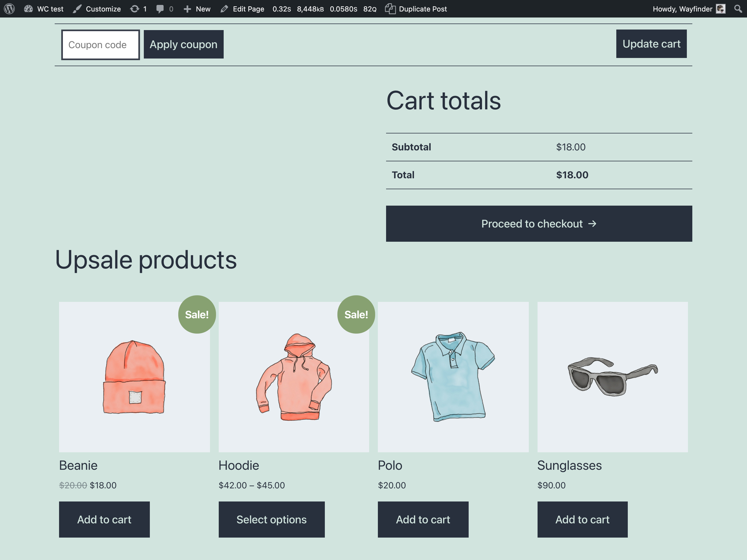This screenshot has height=560, width=747.
Task: Add the Beanie to cart
Action: 104,519
